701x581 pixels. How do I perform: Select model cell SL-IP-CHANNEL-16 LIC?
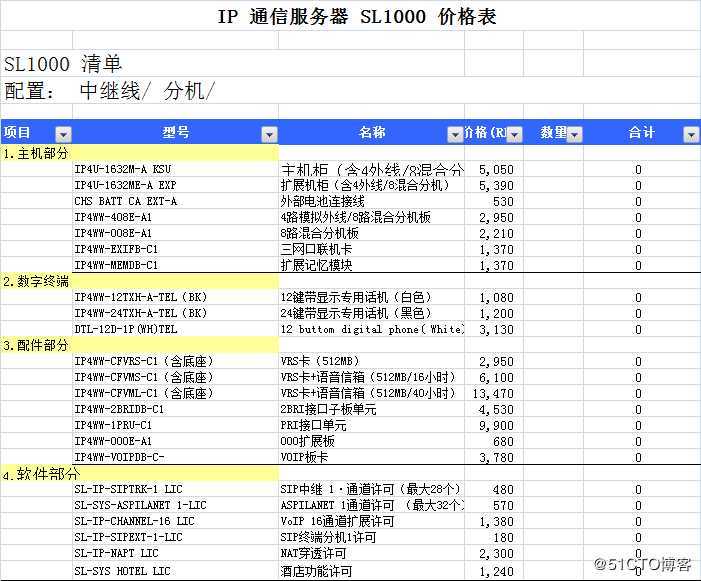(175, 521)
